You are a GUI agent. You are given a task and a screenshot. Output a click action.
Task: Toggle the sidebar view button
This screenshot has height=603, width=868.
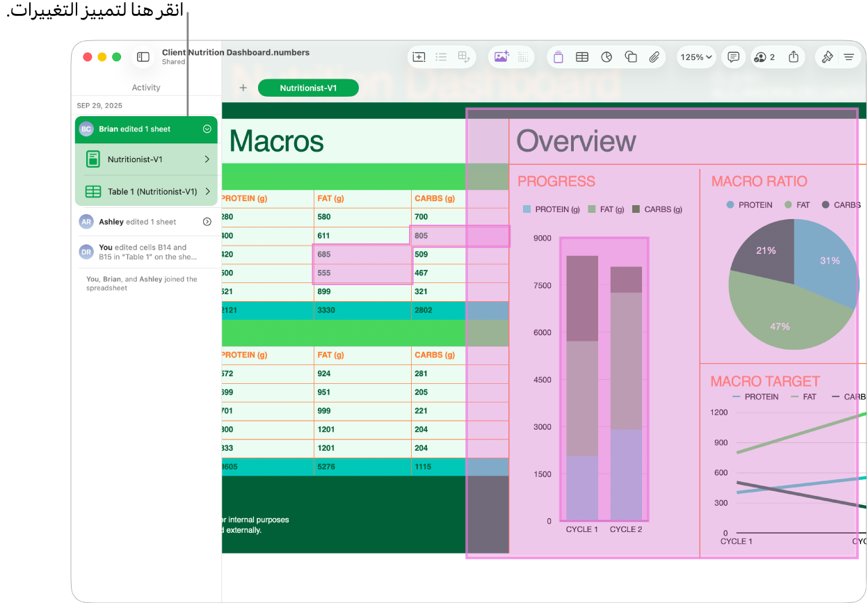click(x=143, y=57)
